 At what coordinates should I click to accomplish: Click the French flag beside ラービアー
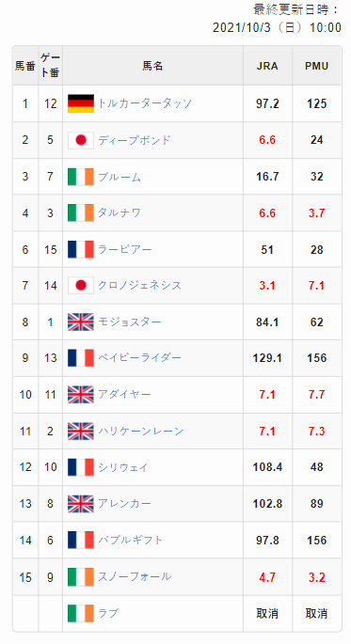(81, 249)
